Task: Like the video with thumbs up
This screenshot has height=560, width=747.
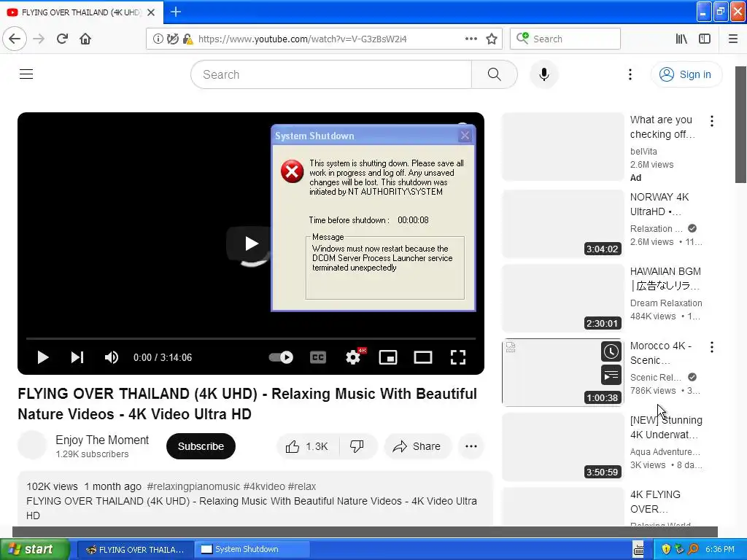Action: click(x=307, y=446)
